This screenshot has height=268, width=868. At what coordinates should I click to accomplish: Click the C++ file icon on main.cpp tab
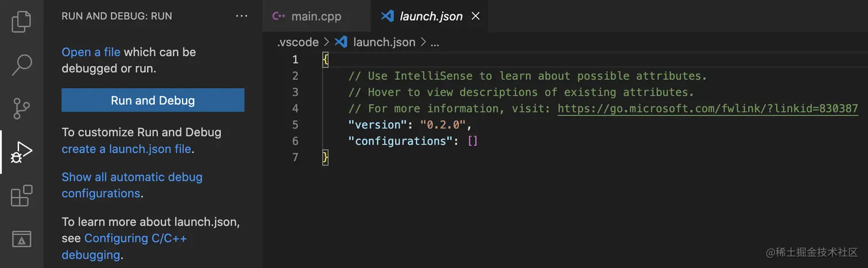point(279,16)
